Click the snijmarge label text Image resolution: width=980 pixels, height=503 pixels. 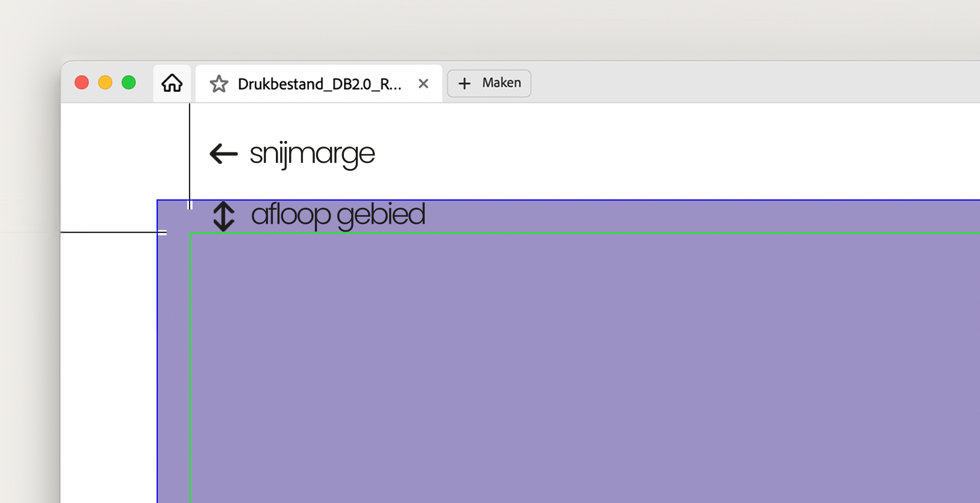(x=312, y=154)
